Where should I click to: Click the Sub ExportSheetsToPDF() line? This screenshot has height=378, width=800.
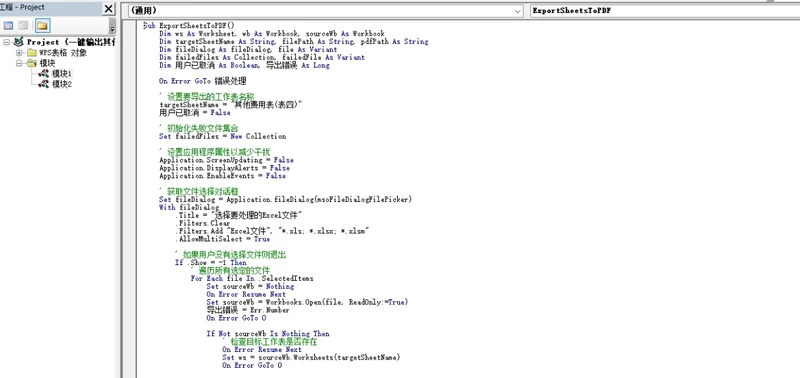pyautogui.click(x=188, y=26)
